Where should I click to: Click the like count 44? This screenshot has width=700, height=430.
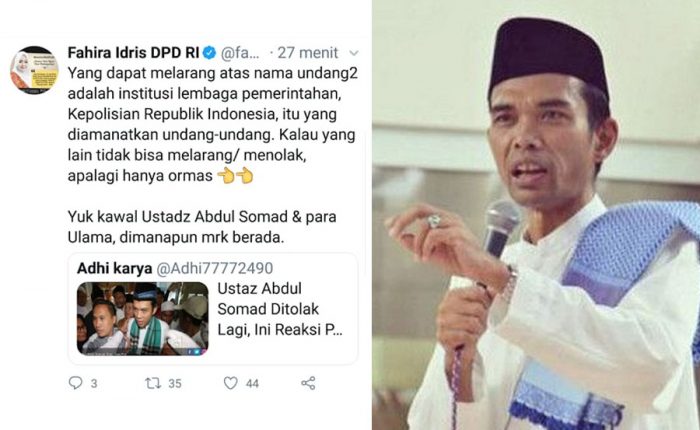coord(252,384)
